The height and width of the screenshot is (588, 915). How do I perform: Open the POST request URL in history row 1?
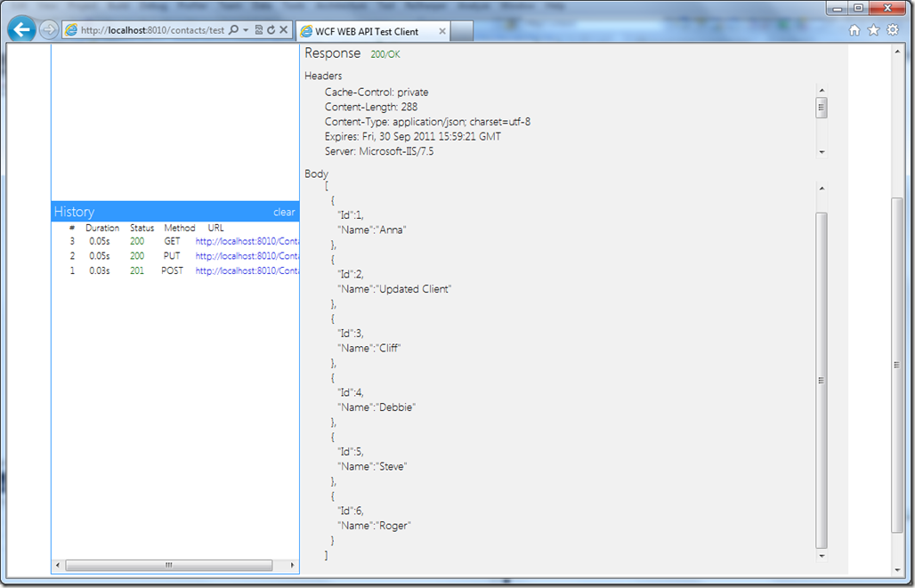click(247, 270)
